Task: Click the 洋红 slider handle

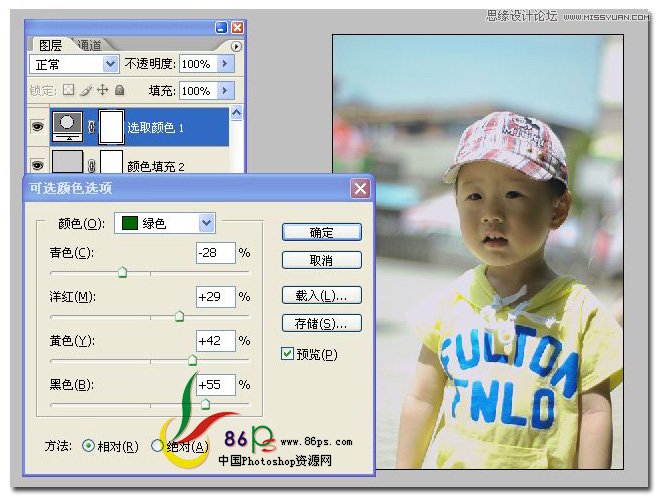Action: point(179,316)
